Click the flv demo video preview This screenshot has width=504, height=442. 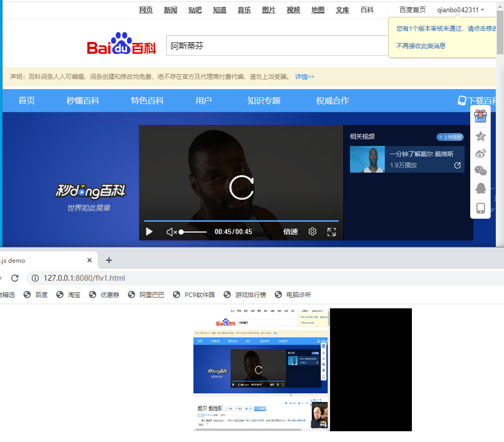[x=302, y=370]
